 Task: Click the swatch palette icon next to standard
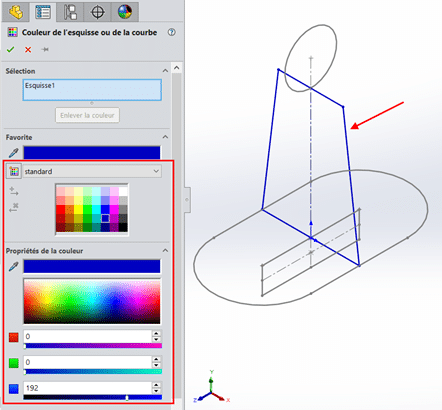point(14,171)
